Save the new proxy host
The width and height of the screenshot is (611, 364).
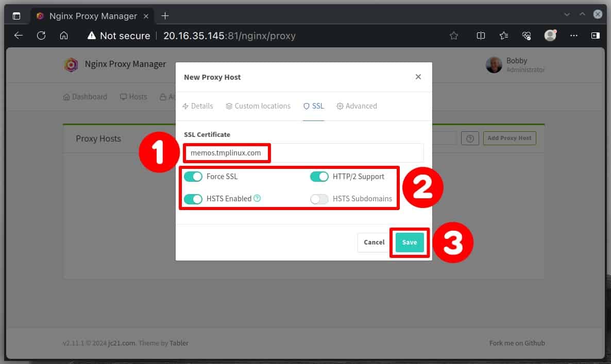(410, 242)
